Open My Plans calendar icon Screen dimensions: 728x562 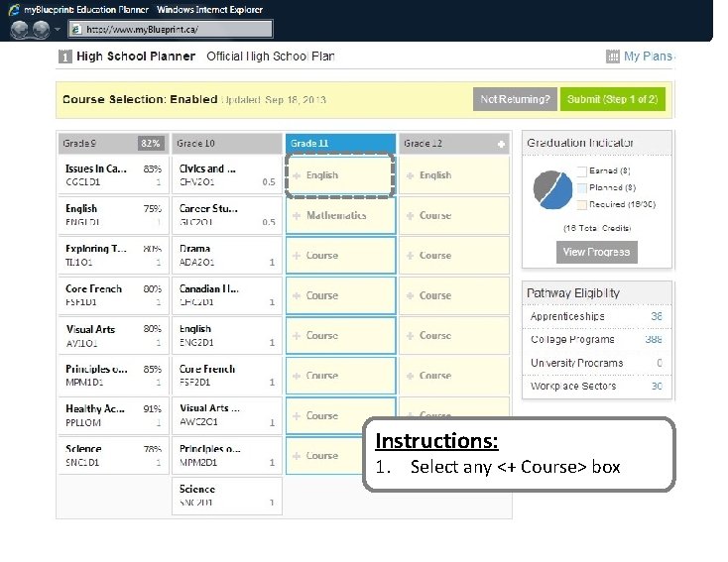(612, 56)
